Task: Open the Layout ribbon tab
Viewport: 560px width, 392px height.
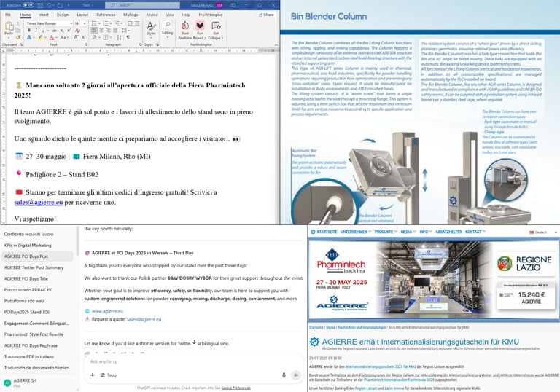Action: (x=82, y=15)
